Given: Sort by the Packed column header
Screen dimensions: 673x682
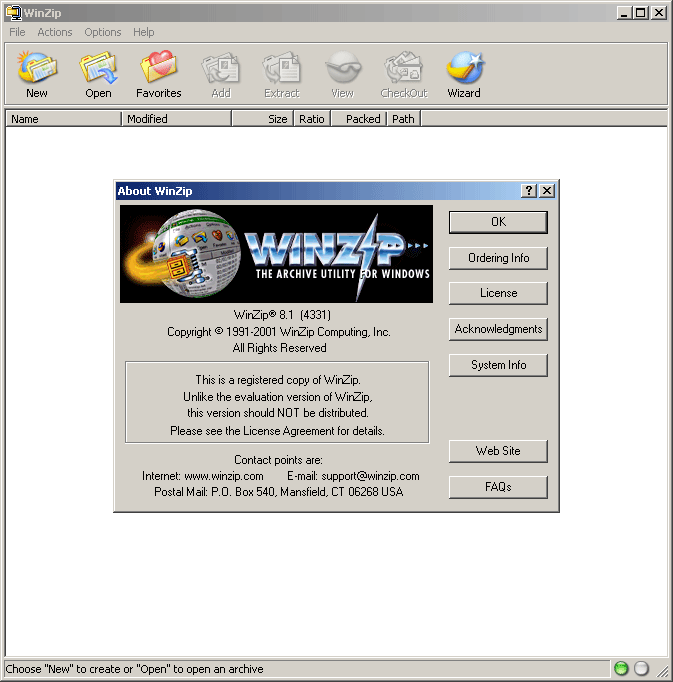Looking at the screenshot, I should pos(359,119).
